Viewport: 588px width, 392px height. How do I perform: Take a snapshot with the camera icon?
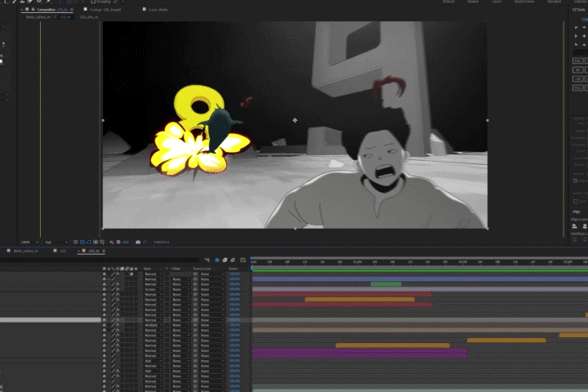point(138,243)
